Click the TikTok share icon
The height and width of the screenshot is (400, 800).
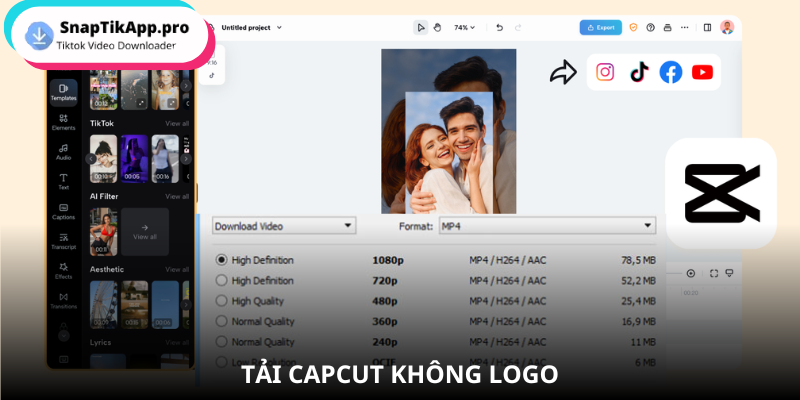point(639,72)
